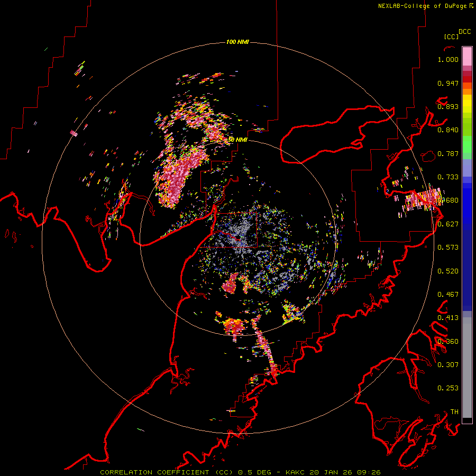Click the 0.733 scale value
The image size is (476, 476).
448,177
